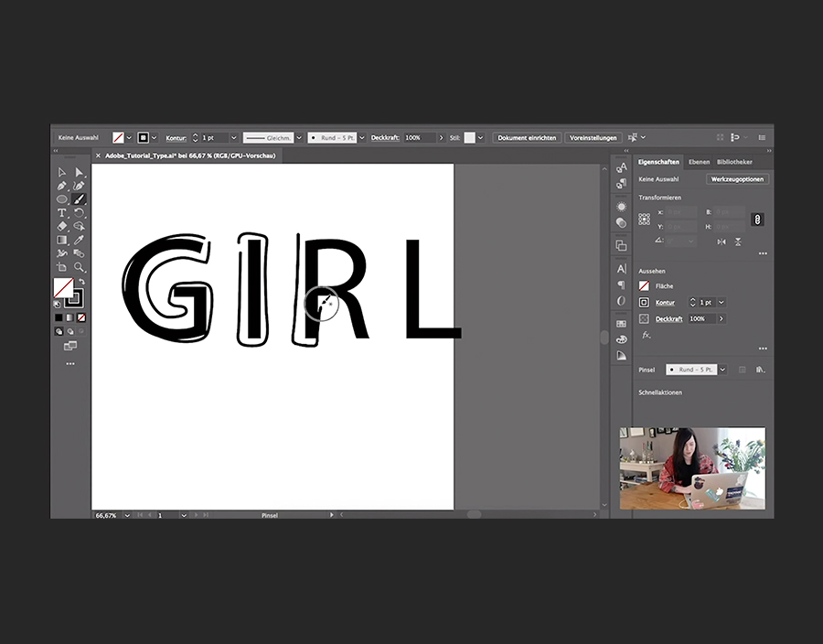Select the Type tool

pos(62,212)
